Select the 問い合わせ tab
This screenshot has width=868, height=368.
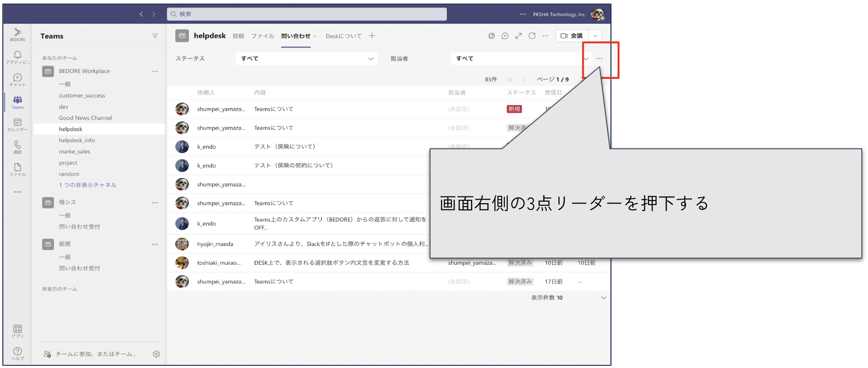coord(296,36)
